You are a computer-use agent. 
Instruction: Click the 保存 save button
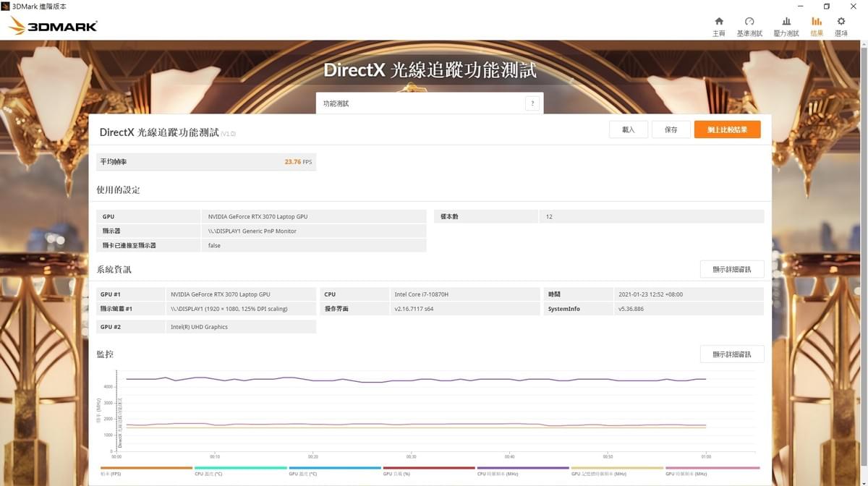(x=671, y=129)
